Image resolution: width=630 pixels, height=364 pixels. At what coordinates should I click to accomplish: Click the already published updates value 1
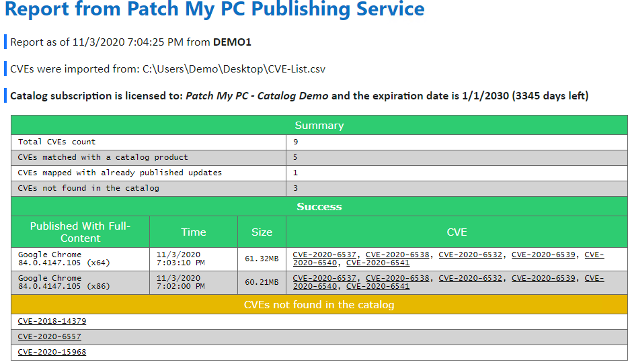(457, 173)
